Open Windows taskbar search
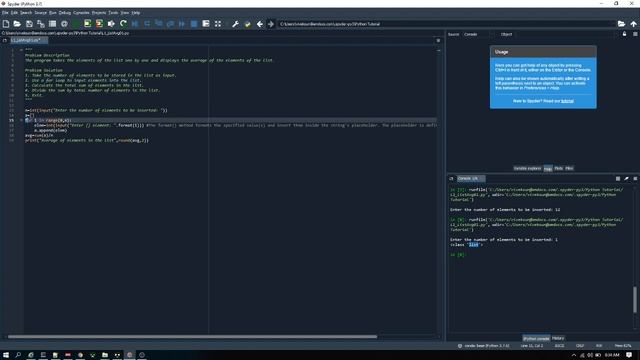 point(18,355)
